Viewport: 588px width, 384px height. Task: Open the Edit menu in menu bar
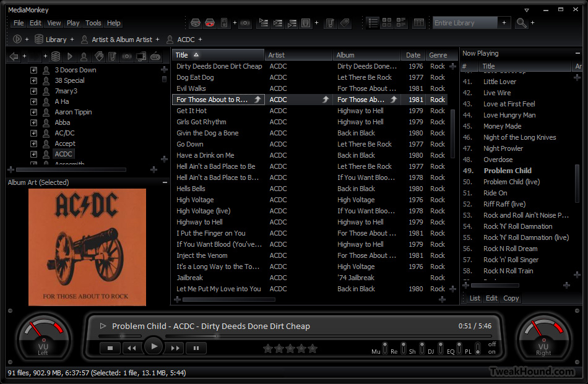[36, 23]
